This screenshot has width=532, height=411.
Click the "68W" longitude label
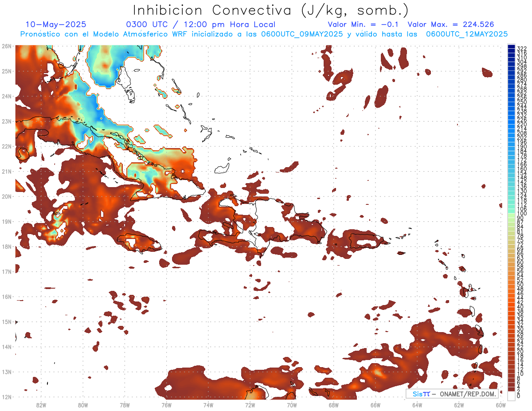click(x=333, y=405)
